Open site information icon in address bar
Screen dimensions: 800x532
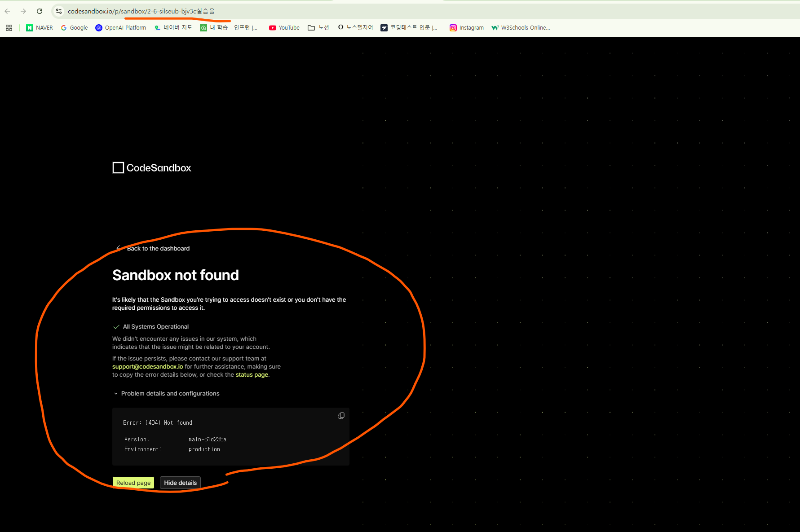click(59, 11)
